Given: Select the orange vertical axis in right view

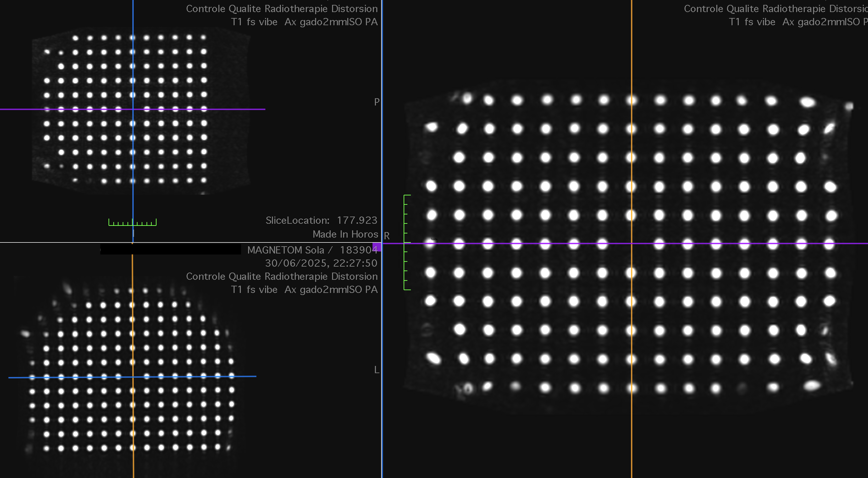Looking at the screenshot, I should [631, 432].
